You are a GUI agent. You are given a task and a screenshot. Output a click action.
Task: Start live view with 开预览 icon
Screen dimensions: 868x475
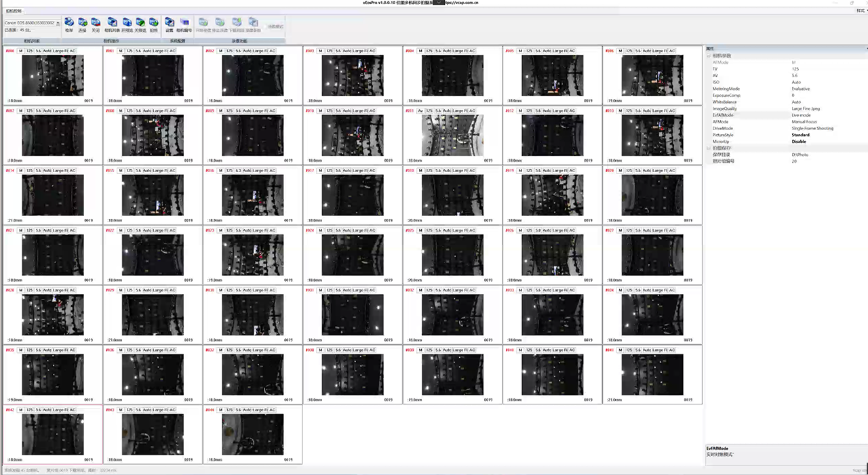pos(127,24)
